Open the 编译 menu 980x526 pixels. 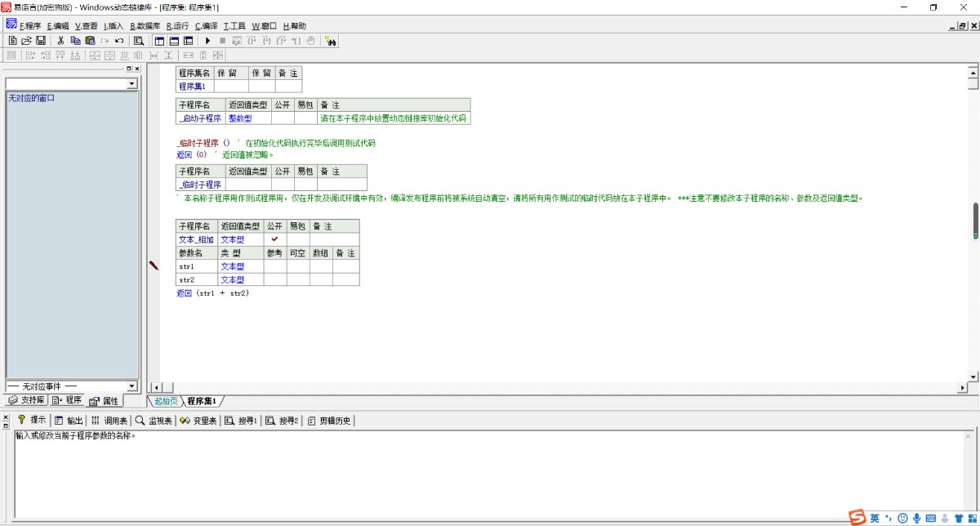click(206, 26)
